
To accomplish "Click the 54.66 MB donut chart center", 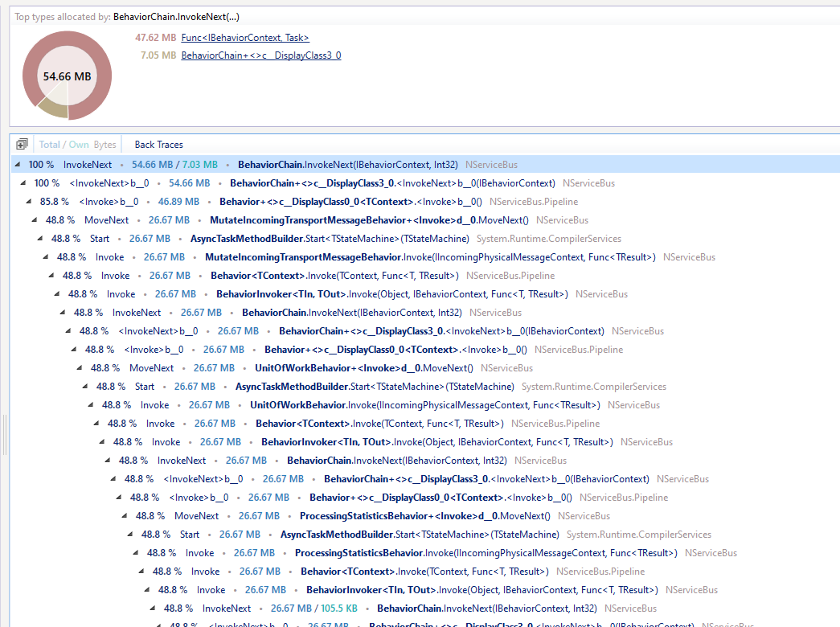I will pyautogui.click(x=67, y=76).
